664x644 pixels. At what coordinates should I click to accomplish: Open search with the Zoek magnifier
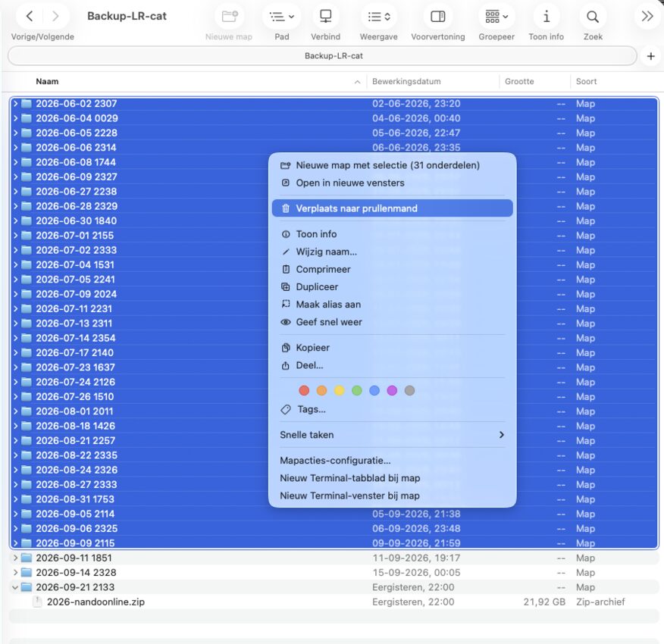[593, 17]
